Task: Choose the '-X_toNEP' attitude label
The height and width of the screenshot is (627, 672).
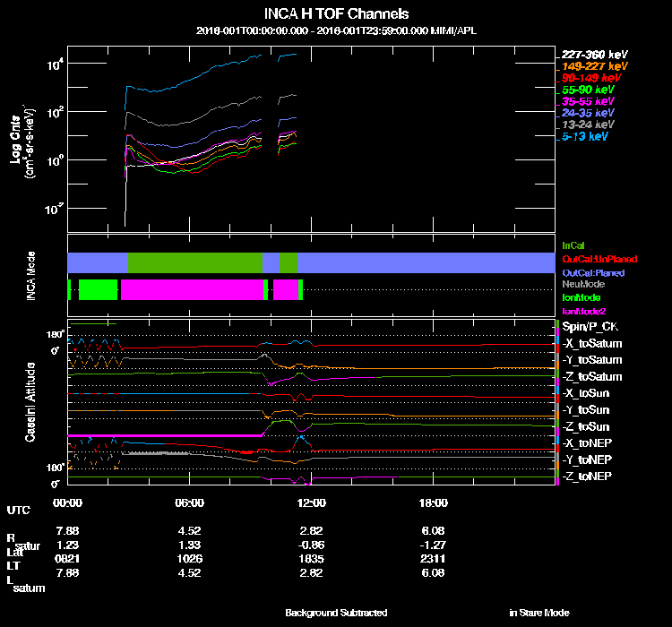Action: [587, 443]
